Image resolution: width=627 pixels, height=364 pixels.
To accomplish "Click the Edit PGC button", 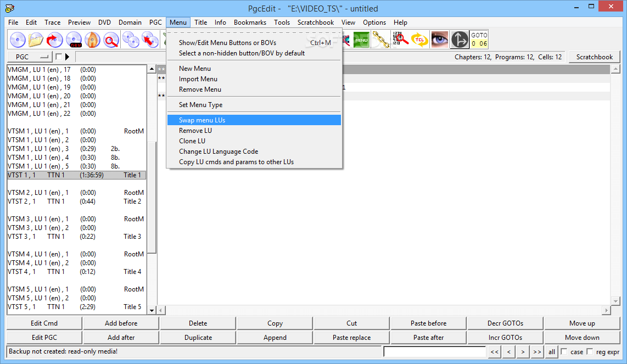I will [x=44, y=338].
